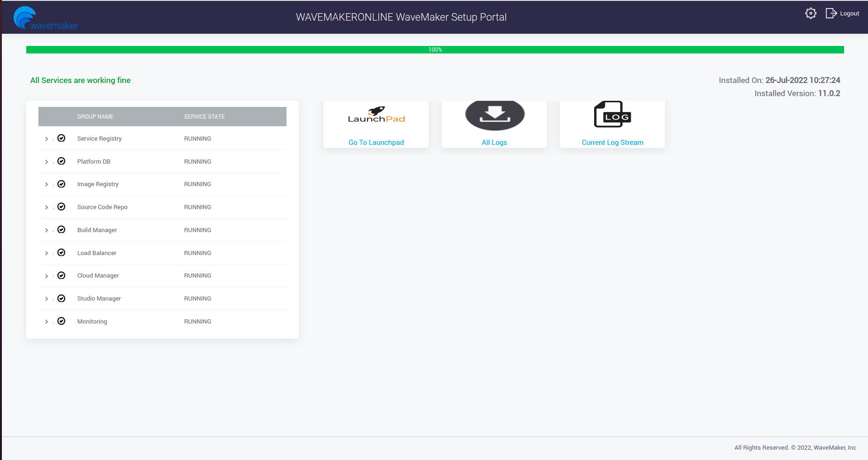This screenshot has height=460, width=868.
Task: Click the Monitoring status check icon
Action: pyautogui.click(x=61, y=321)
